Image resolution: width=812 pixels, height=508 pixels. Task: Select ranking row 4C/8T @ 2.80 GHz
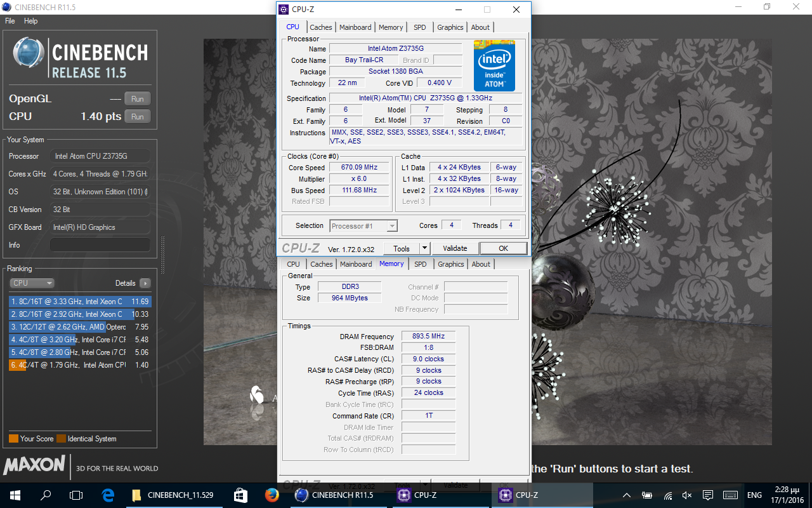pyautogui.click(x=80, y=352)
